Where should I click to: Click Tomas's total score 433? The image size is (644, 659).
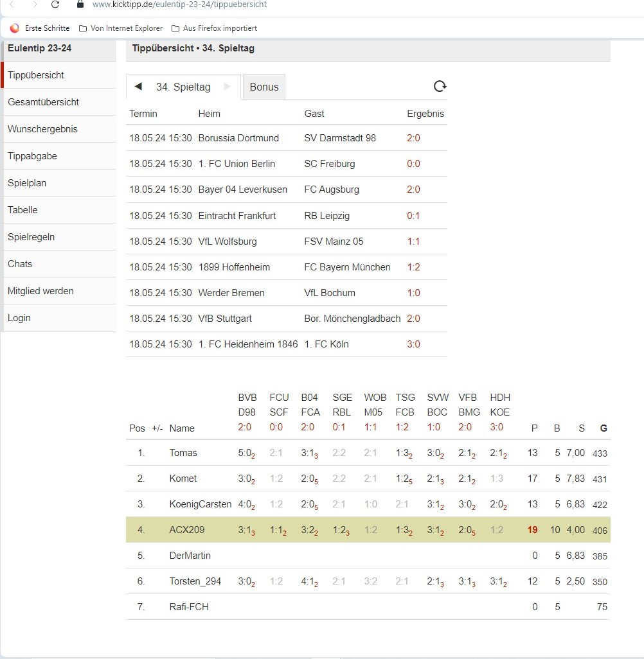(x=600, y=453)
